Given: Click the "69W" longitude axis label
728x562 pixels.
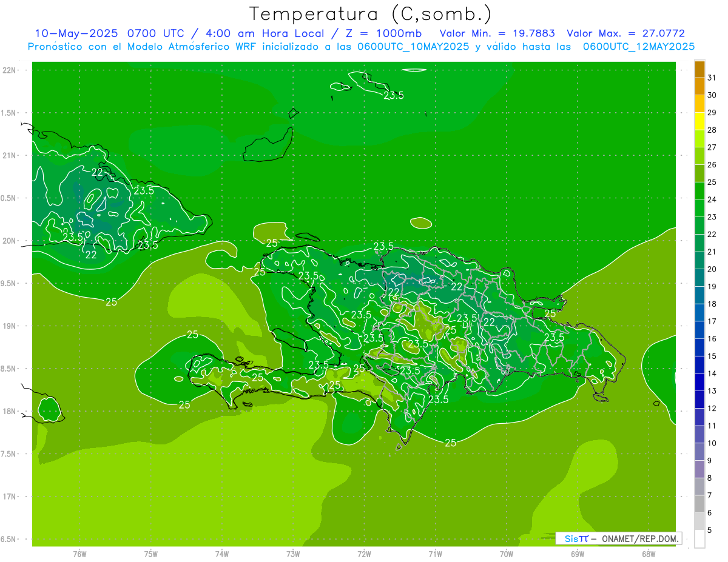Looking at the screenshot, I should tap(578, 554).
